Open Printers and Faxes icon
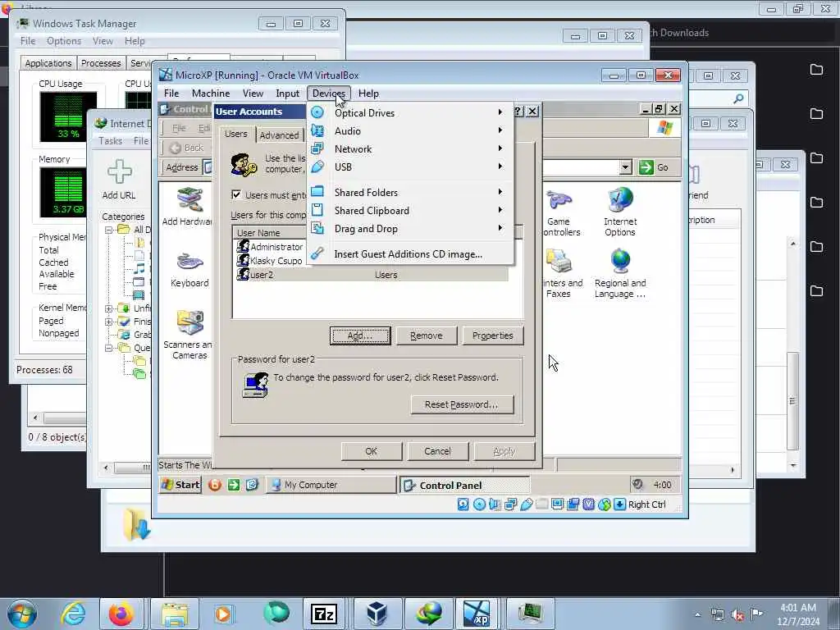The image size is (840, 630). pyautogui.click(x=559, y=274)
